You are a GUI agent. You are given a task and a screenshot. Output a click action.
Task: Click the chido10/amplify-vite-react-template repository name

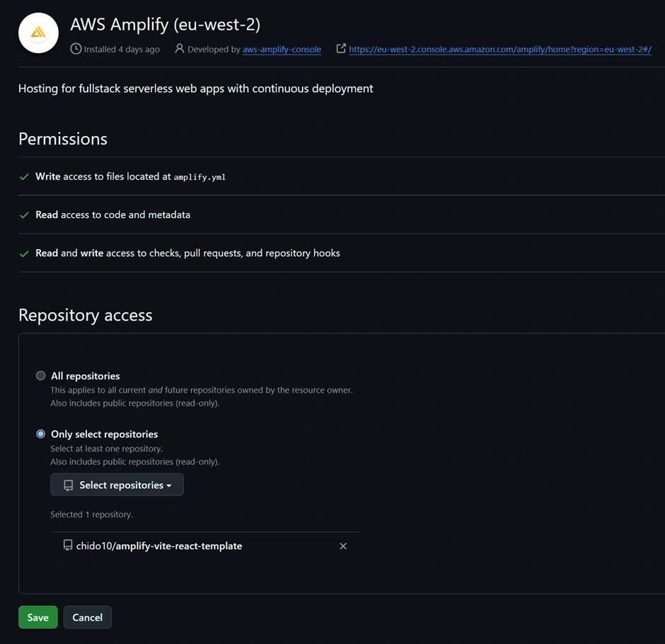pos(159,546)
